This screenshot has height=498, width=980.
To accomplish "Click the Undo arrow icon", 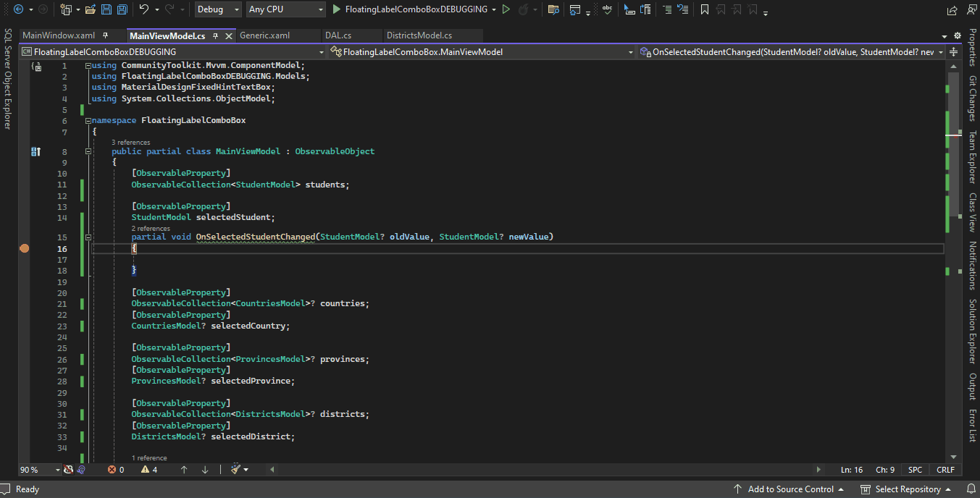I will coord(144,9).
